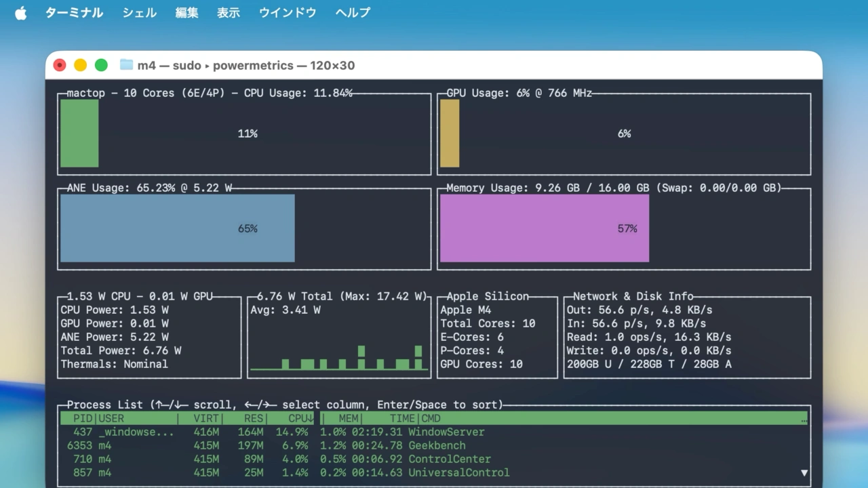
Task: Sort processes by the MEM column header
Action: 348,418
